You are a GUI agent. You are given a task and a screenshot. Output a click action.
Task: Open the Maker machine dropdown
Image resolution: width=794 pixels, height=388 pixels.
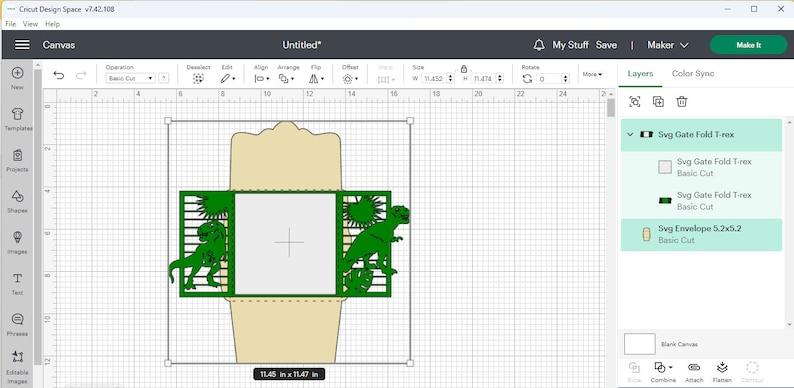pos(667,45)
